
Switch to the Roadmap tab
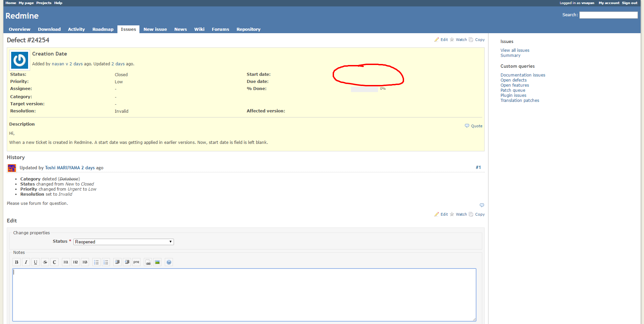103,29
